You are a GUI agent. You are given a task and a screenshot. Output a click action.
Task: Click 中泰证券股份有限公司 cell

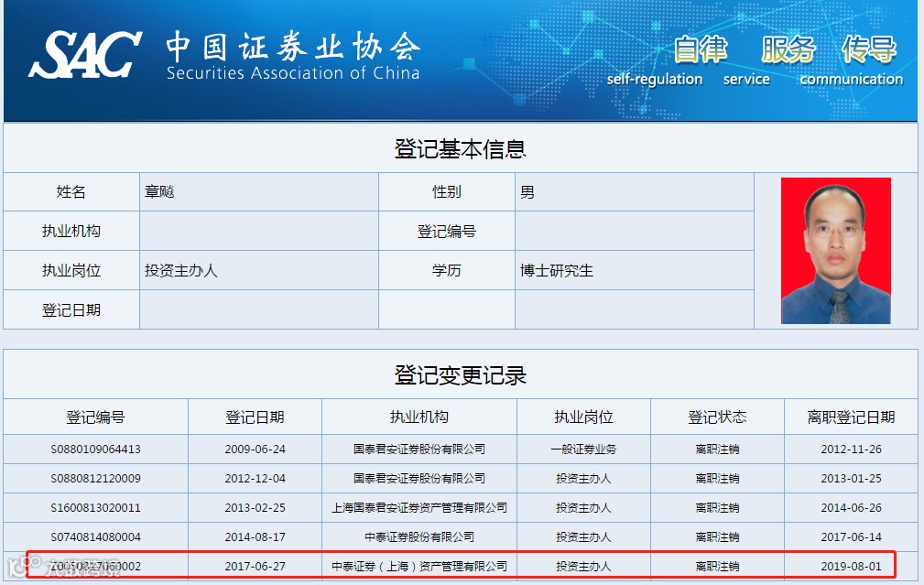(x=419, y=537)
